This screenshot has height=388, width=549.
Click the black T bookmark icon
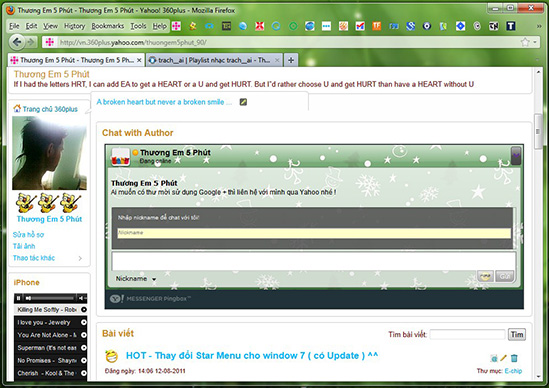point(511,26)
